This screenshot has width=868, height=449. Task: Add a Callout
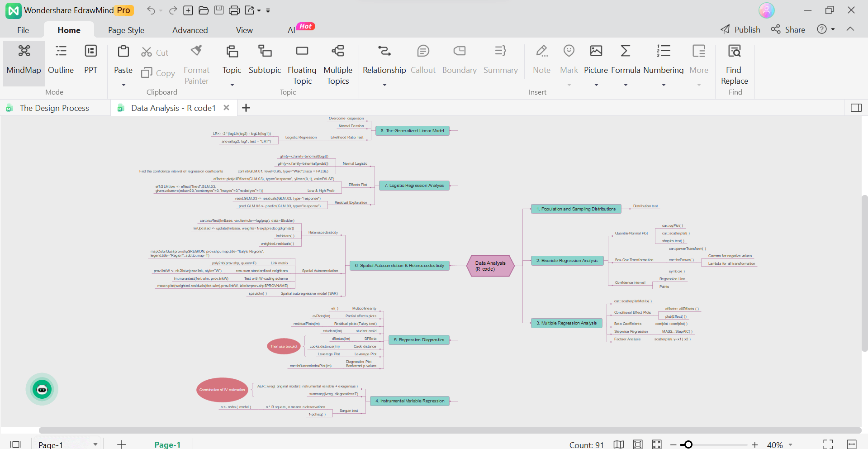coord(423,59)
